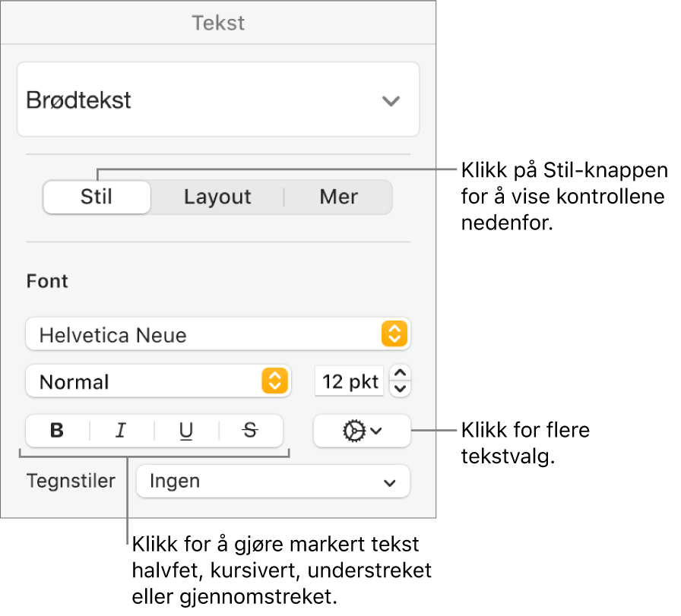
Task: Open the Tegnstiler Ingen dropdown
Action: (x=273, y=481)
